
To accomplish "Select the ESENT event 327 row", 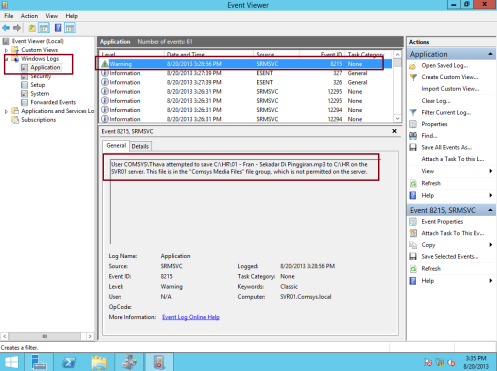I will pos(246,73).
